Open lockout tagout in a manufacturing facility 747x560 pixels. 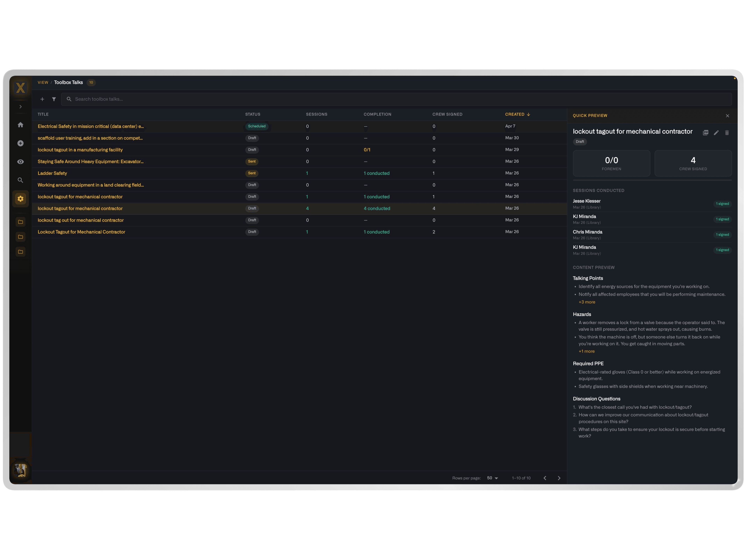pos(80,150)
